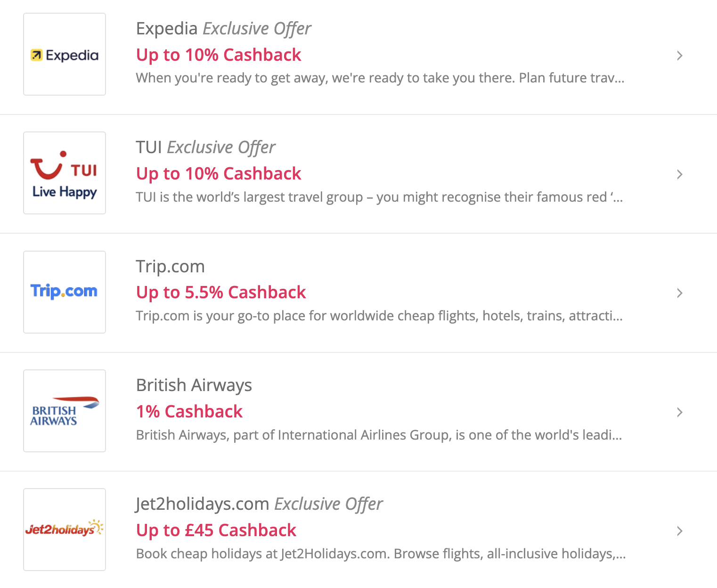
Task: Click the TUI description text
Action: pos(379,197)
